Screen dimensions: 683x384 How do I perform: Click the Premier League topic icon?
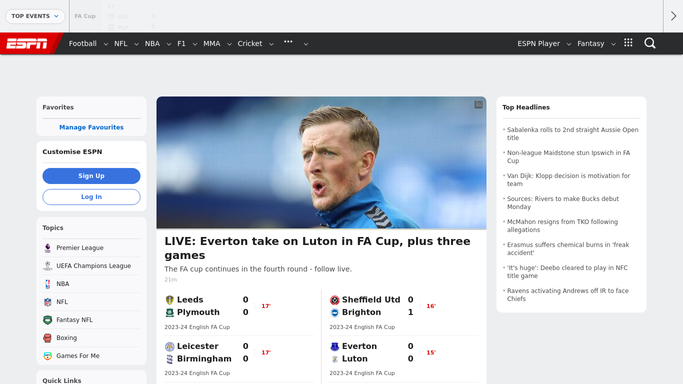[x=47, y=248]
